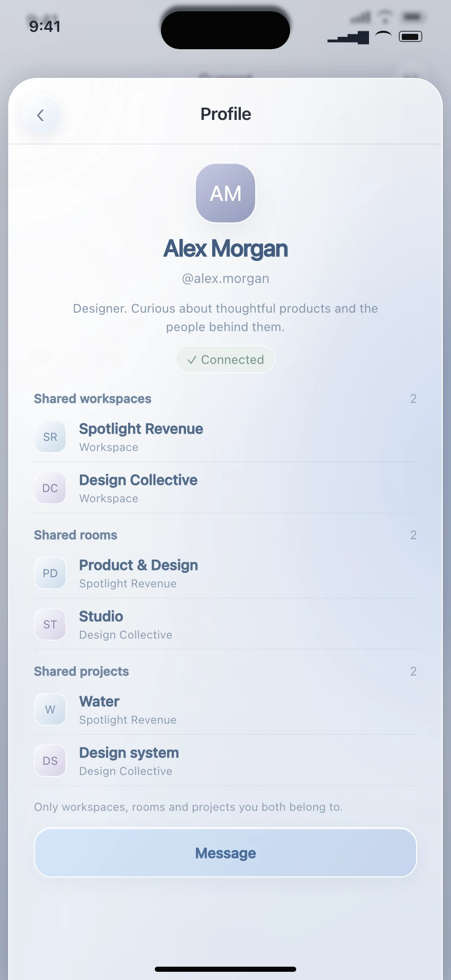Image resolution: width=451 pixels, height=980 pixels.
Task: Expand the Shared rooms section header
Action: (225, 535)
